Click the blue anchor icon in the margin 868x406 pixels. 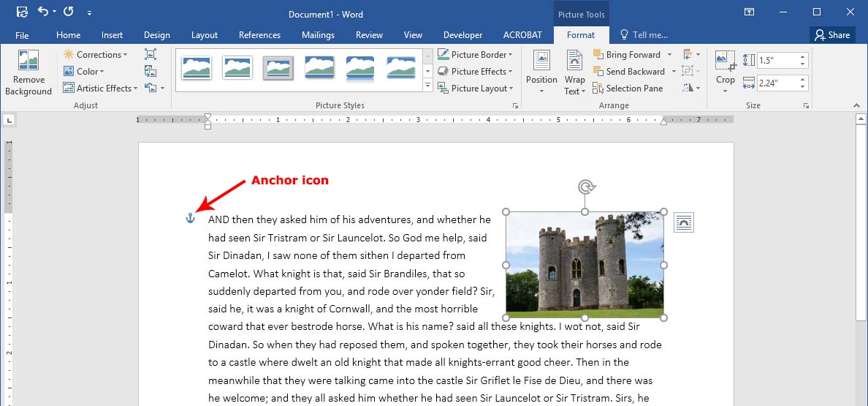(x=191, y=218)
